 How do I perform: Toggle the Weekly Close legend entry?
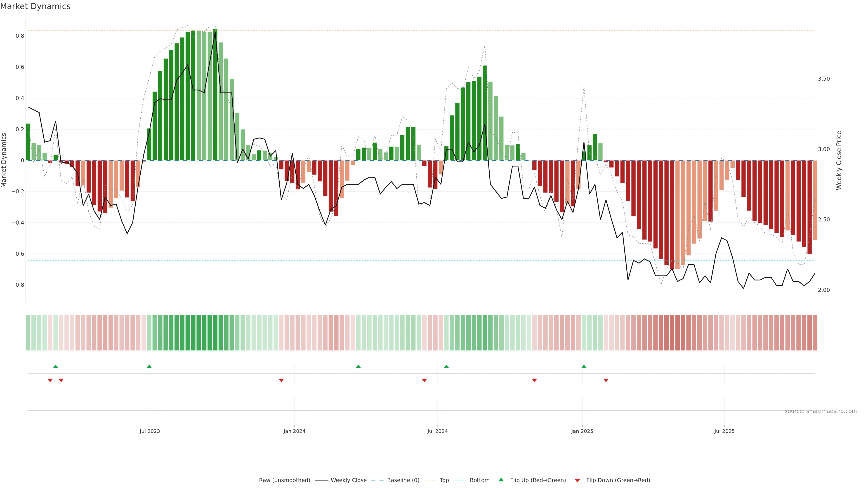click(x=348, y=480)
